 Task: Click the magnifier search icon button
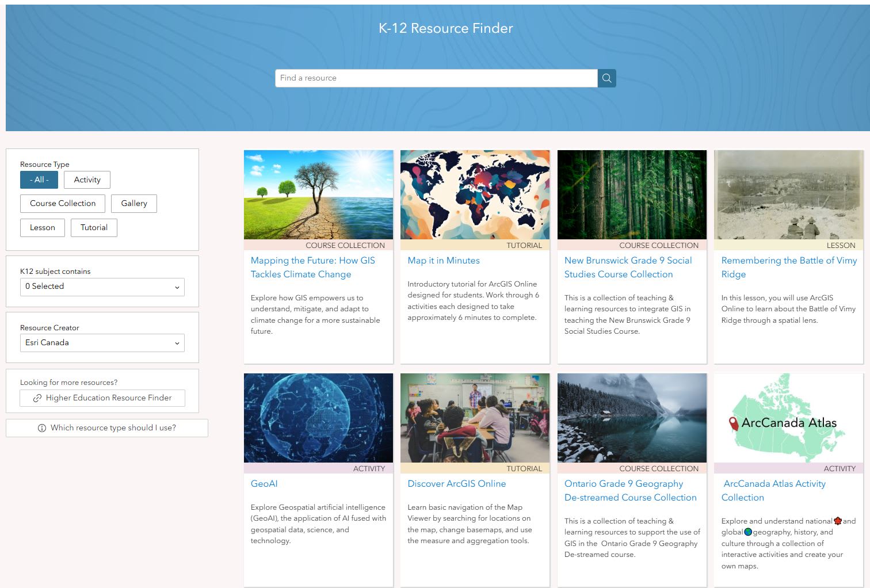[606, 78]
